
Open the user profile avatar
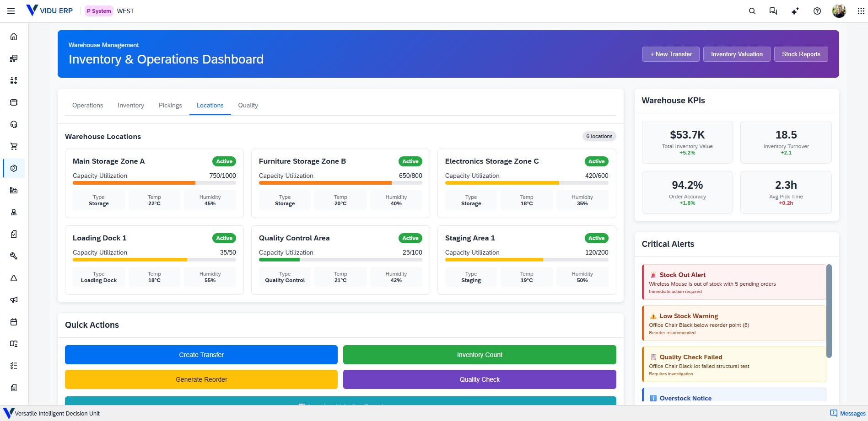click(x=839, y=11)
